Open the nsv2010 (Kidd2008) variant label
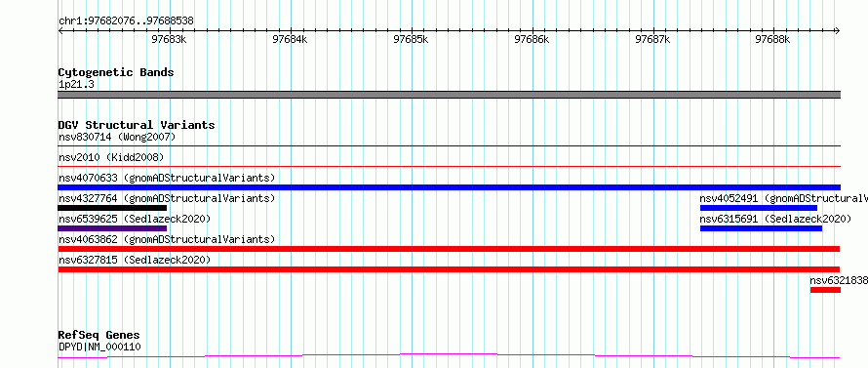868x368 pixels. click(111, 157)
